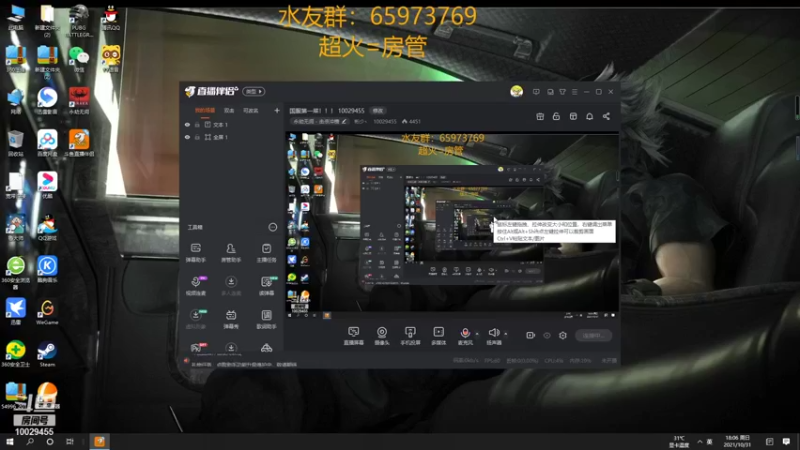
Task: Toggle preview eye icon near the gear
Action: 546,335
